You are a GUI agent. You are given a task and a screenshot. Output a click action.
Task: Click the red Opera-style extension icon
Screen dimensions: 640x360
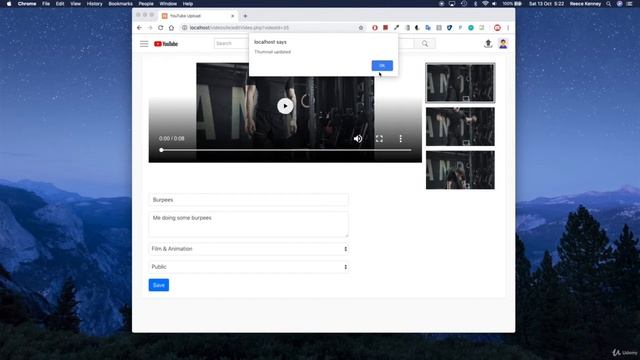[x=375, y=28]
